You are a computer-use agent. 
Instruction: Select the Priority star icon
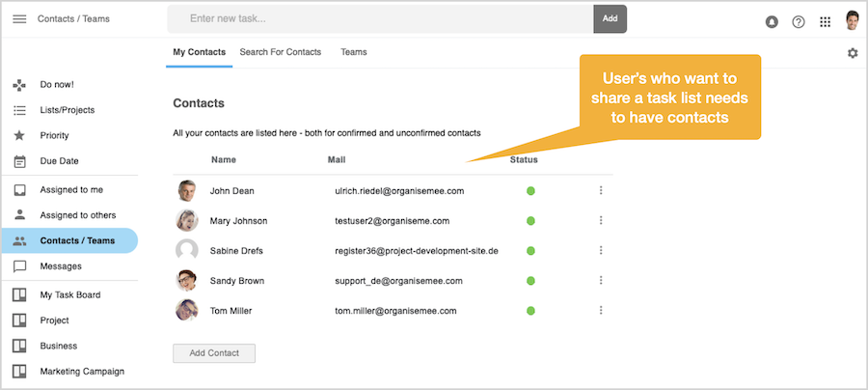coord(19,136)
